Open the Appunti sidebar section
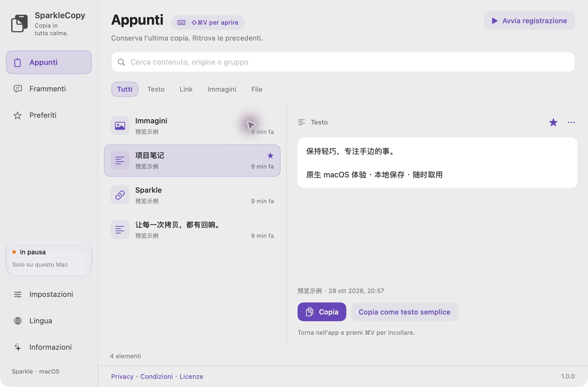 (49, 62)
